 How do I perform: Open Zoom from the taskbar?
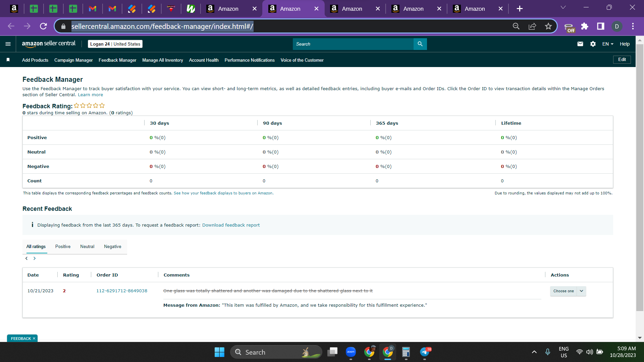tap(351, 352)
